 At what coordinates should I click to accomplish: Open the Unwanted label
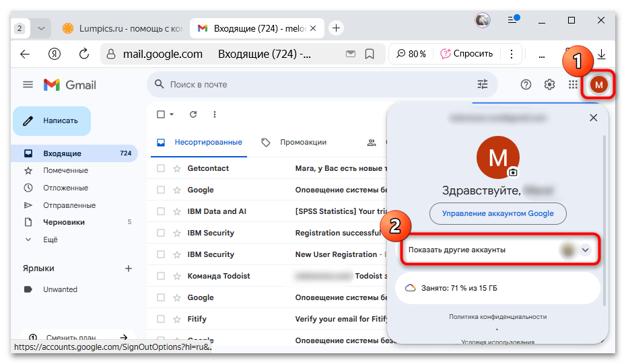click(60, 289)
